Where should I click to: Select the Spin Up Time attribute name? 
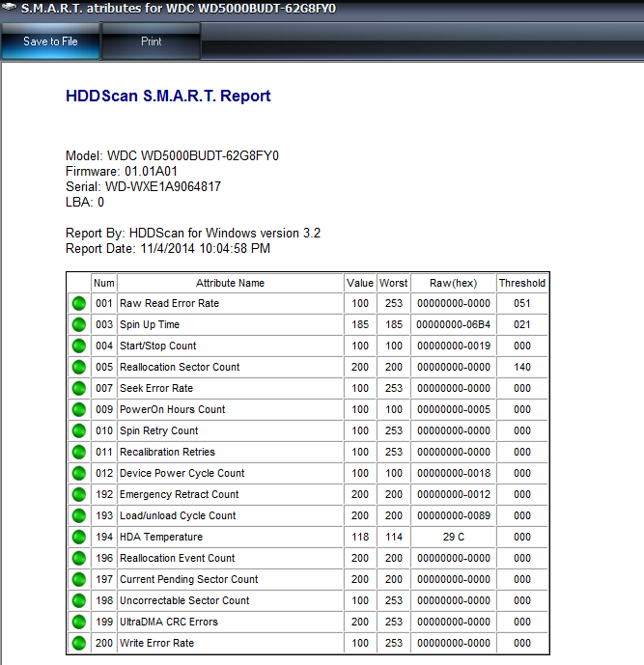click(150, 324)
